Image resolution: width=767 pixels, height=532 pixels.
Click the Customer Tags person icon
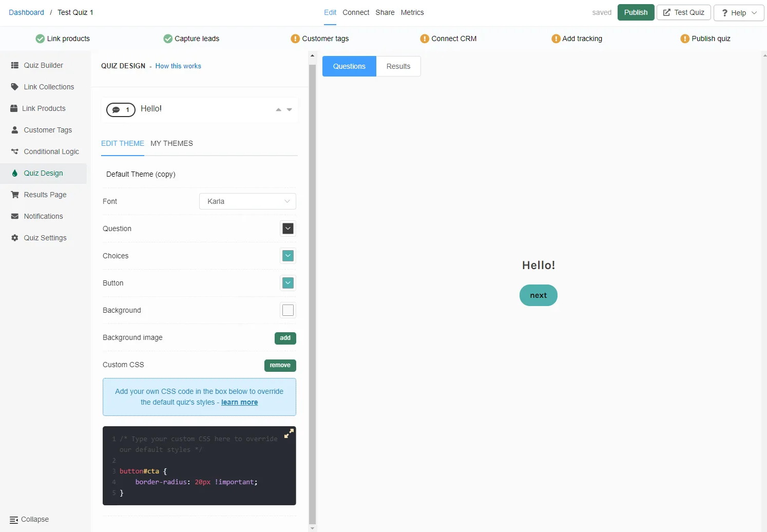[x=15, y=130]
